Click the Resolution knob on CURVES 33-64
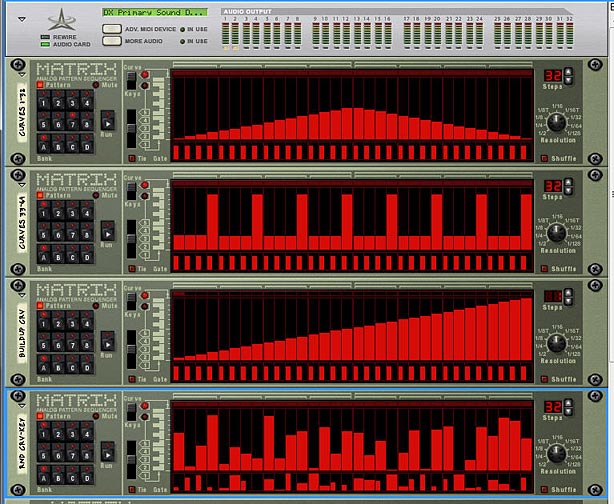614x504 pixels. (556, 233)
